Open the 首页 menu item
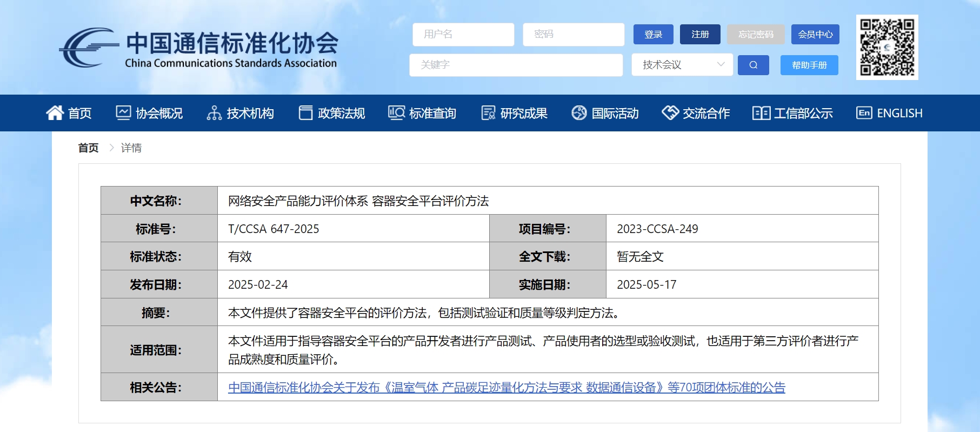The image size is (980, 432). [69, 113]
